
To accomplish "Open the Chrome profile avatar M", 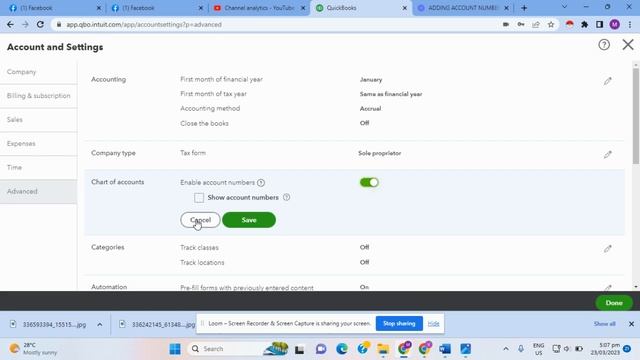I will (615, 24).
